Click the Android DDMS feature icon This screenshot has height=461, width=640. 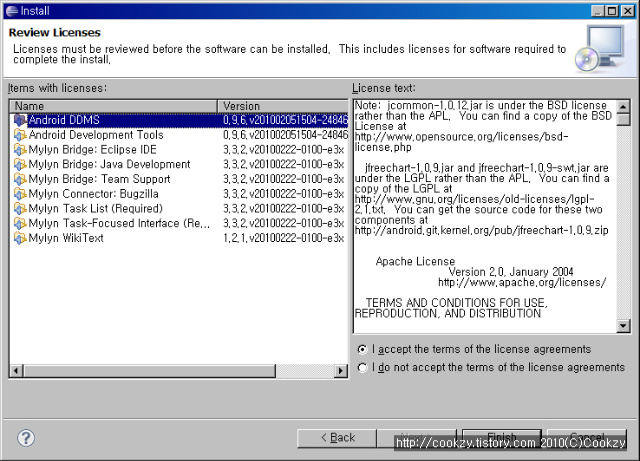pyautogui.click(x=20, y=120)
